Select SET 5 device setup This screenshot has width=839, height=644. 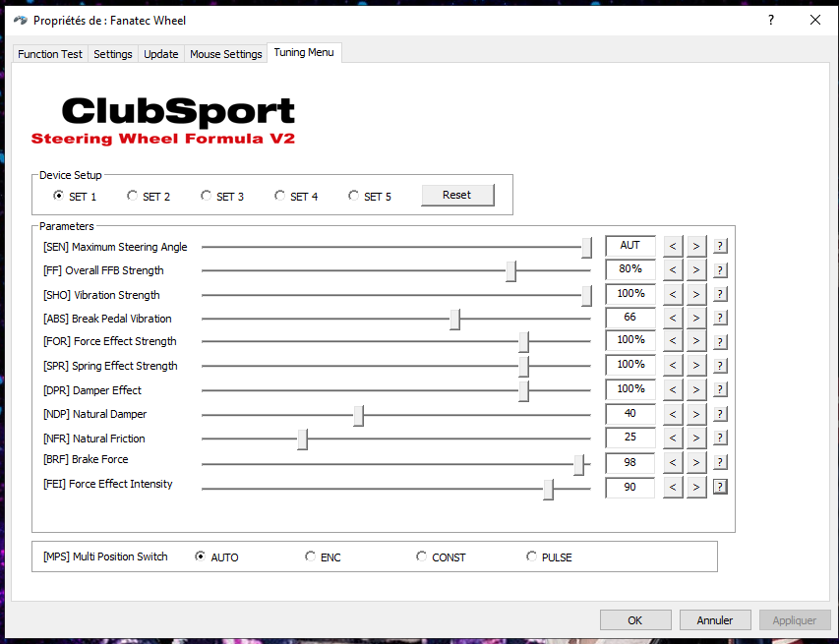(370, 197)
